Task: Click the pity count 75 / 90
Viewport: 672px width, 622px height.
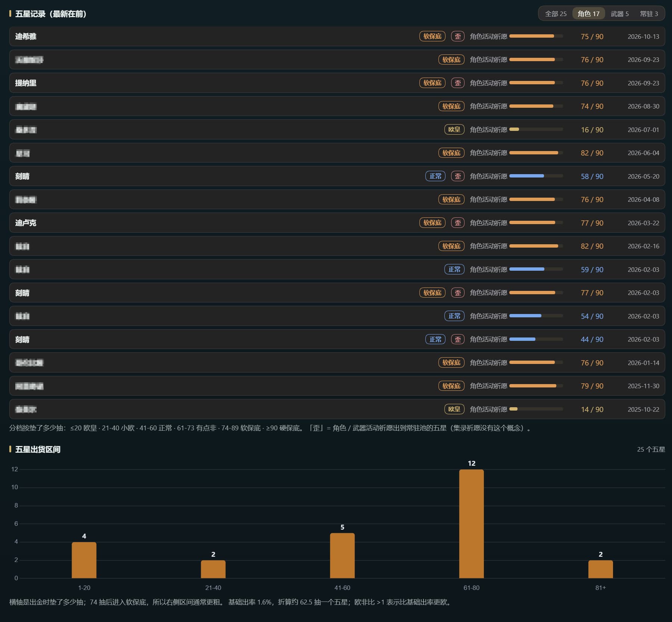Action: [592, 37]
